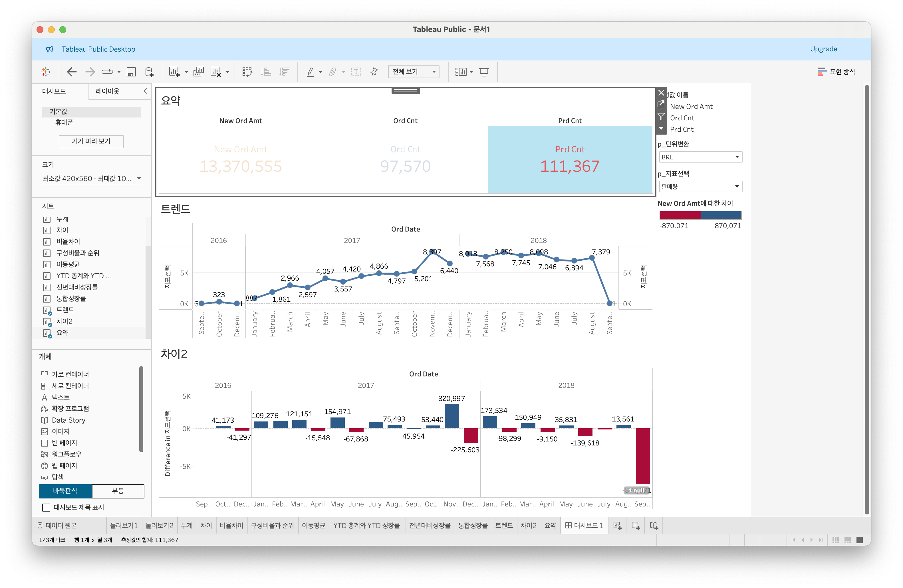The width and height of the screenshot is (903, 588).
Task: Click the Presentation mode icon
Action: click(484, 72)
